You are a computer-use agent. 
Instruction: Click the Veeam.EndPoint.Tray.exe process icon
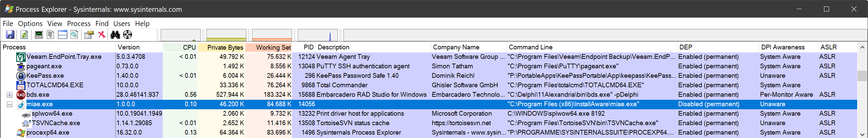(21, 57)
